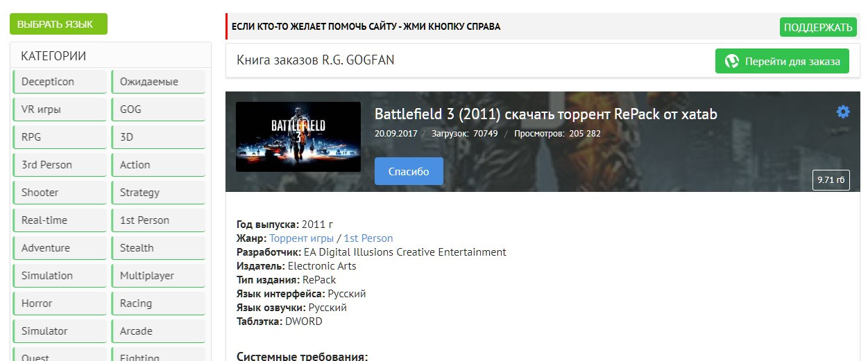Select the Decepticon category
Image resolution: width=868 pixels, height=361 pixels.
tap(60, 82)
